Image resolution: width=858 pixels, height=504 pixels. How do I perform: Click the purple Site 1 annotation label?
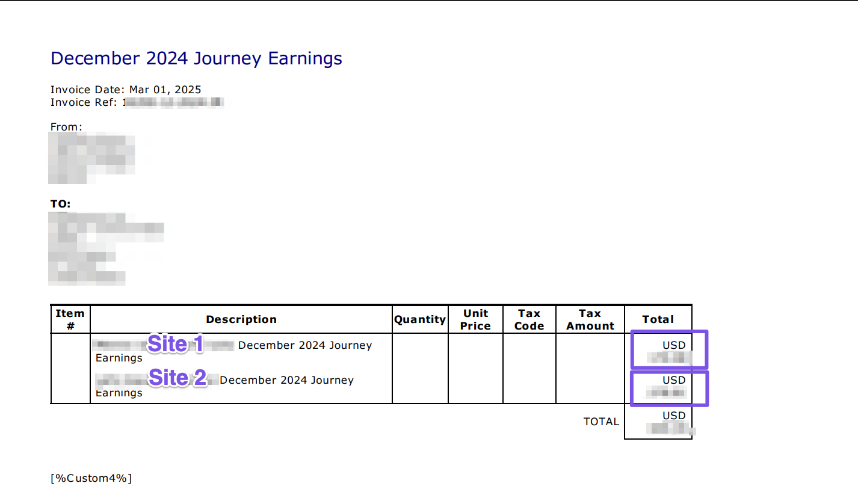point(175,344)
